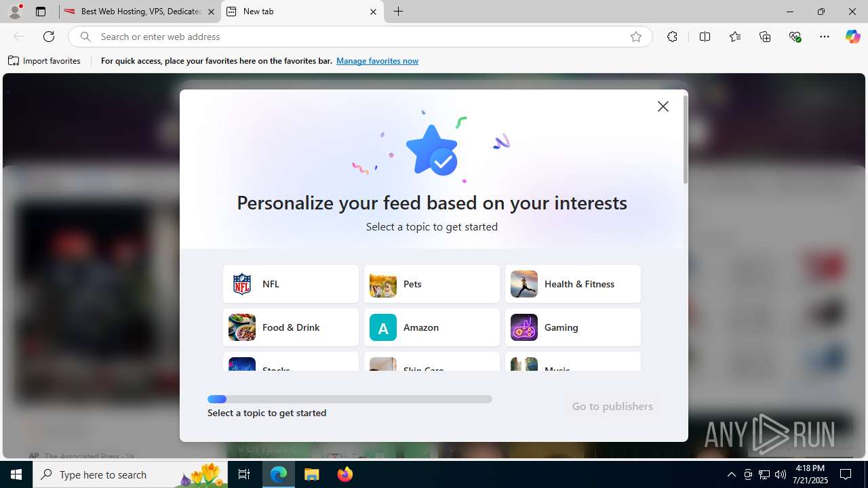This screenshot has width=868, height=488.
Task: Open the Windows Start menu
Action: tap(16, 474)
